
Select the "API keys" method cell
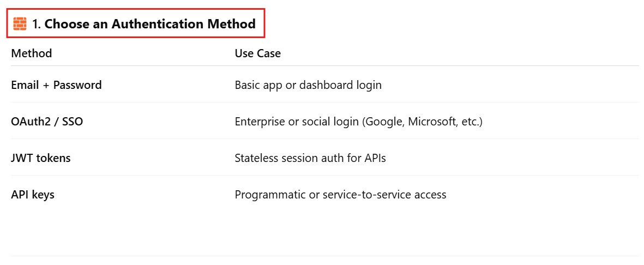33,195
